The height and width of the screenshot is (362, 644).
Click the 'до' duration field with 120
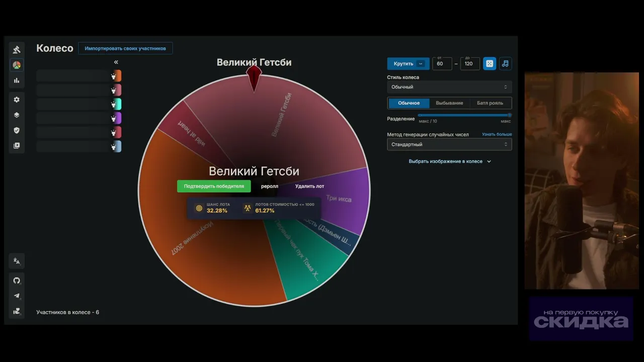pyautogui.click(x=470, y=63)
